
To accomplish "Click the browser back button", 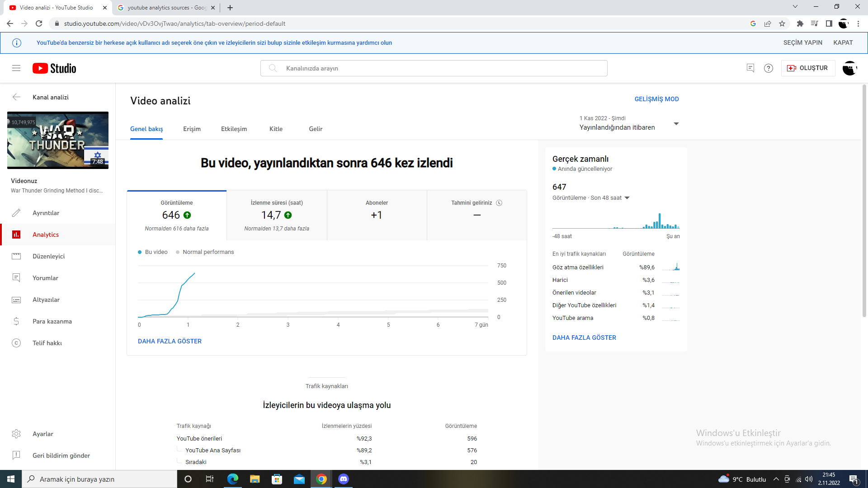I will click(x=10, y=23).
